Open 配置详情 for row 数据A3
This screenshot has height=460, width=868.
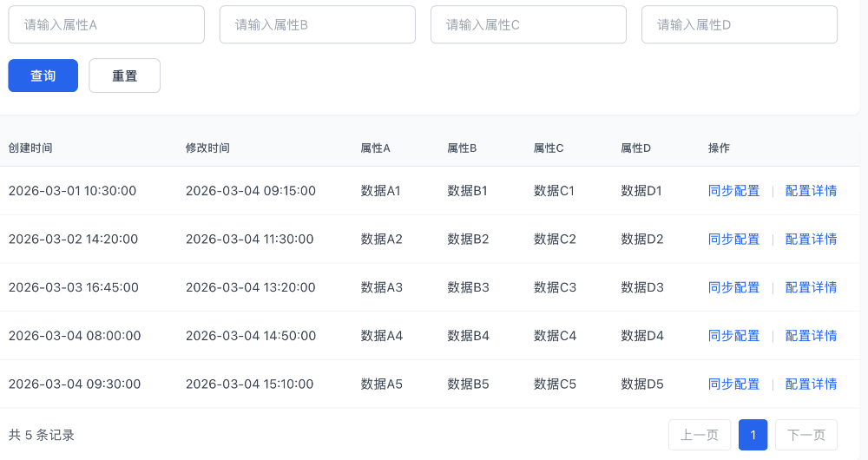pos(811,287)
